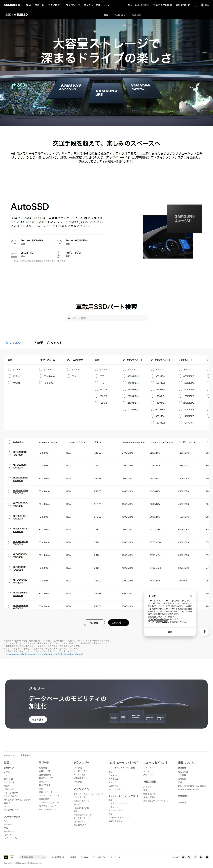213x868 pixels.
Task: Click the フィルター toggle label
Action: pos(16,343)
